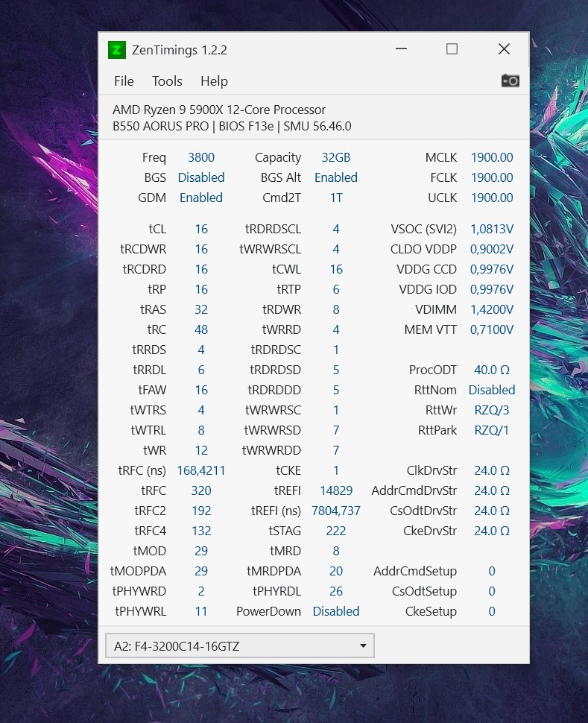Click the BGS Alt Enabled value
The width and height of the screenshot is (588, 723).
(336, 177)
